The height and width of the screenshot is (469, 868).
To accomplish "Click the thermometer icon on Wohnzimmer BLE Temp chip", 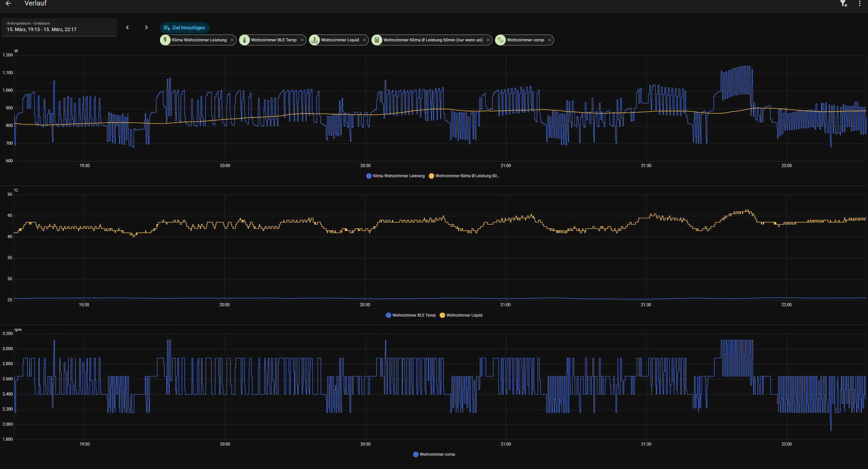I will [245, 40].
